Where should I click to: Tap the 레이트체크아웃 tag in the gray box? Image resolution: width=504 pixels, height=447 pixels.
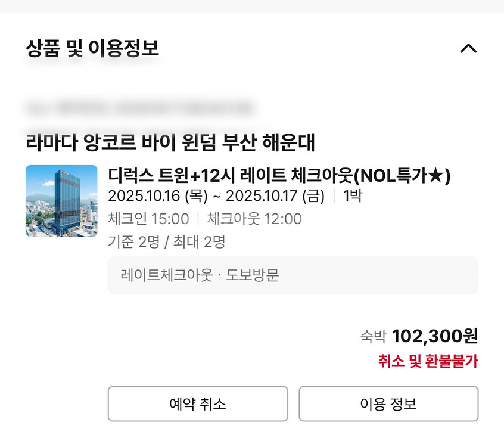(x=166, y=275)
